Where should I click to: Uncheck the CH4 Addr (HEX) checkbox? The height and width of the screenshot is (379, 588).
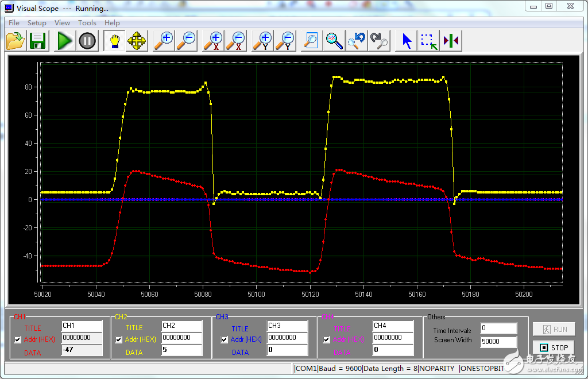(327, 339)
